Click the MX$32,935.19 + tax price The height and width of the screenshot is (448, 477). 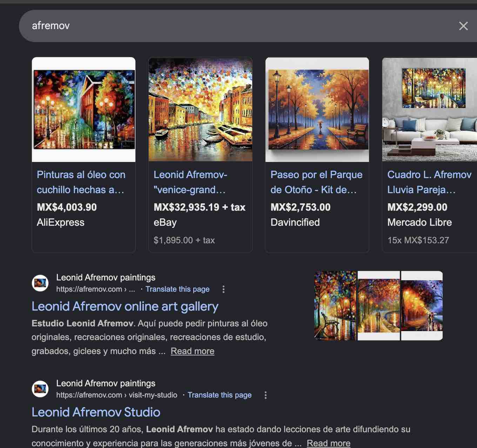pos(200,207)
